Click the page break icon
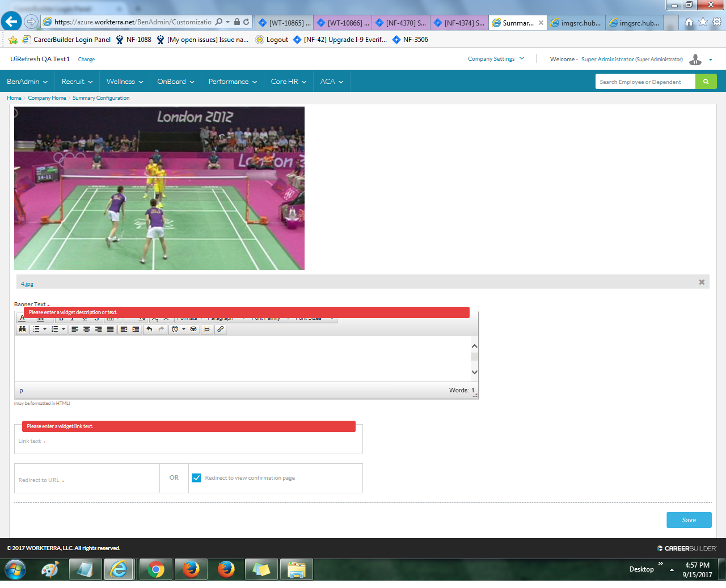Screen dimensions: 726x588 pyautogui.click(x=207, y=329)
